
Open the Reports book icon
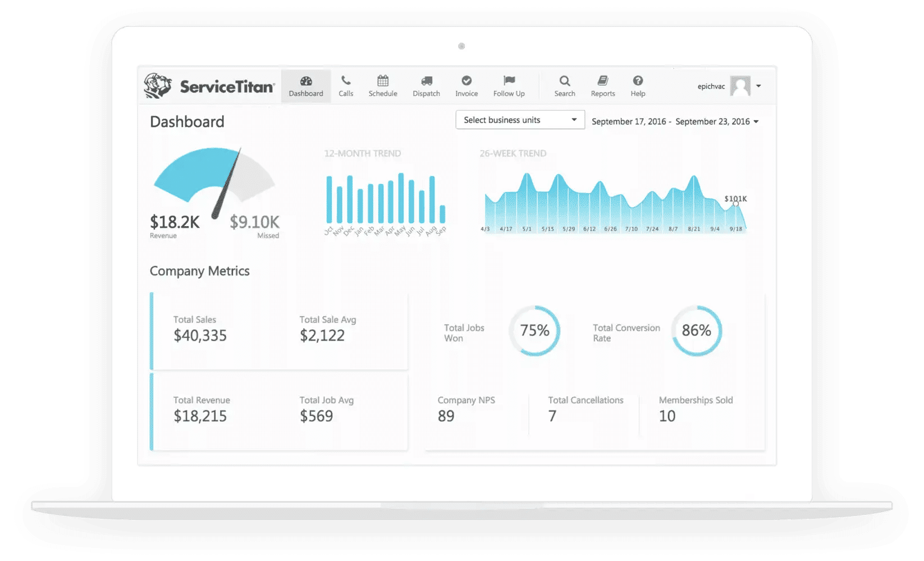pos(603,81)
